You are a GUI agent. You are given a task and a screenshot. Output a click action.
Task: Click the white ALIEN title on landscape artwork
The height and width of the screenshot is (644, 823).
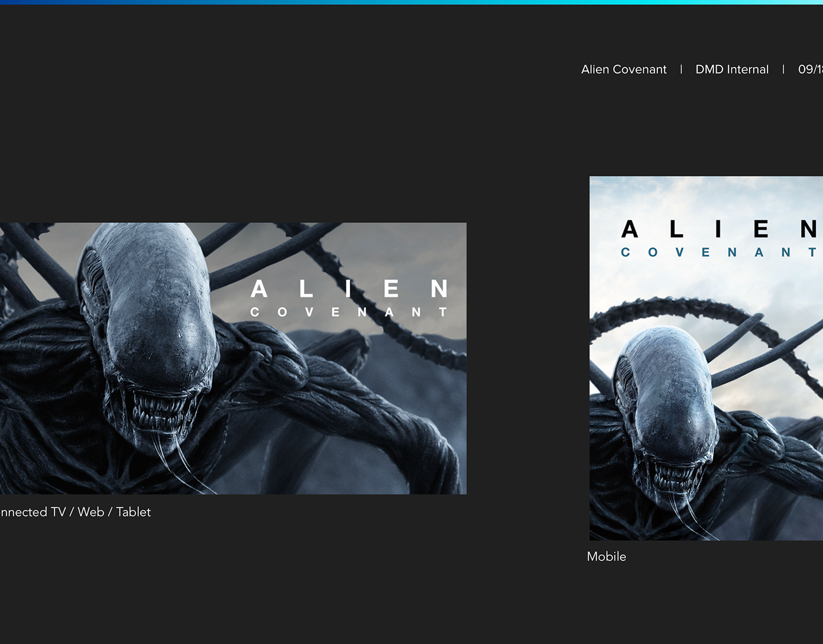click(349, 289)
